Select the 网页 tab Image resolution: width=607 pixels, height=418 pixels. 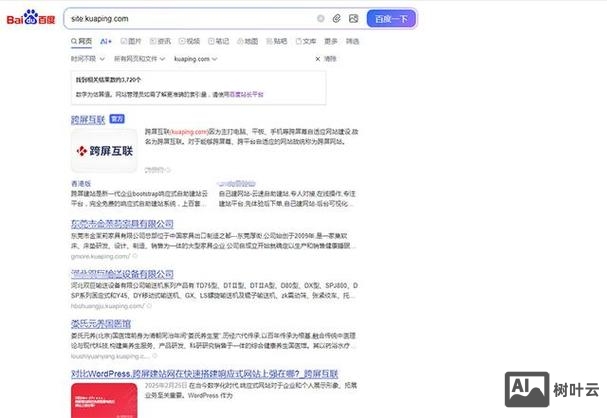click(81, 41)
